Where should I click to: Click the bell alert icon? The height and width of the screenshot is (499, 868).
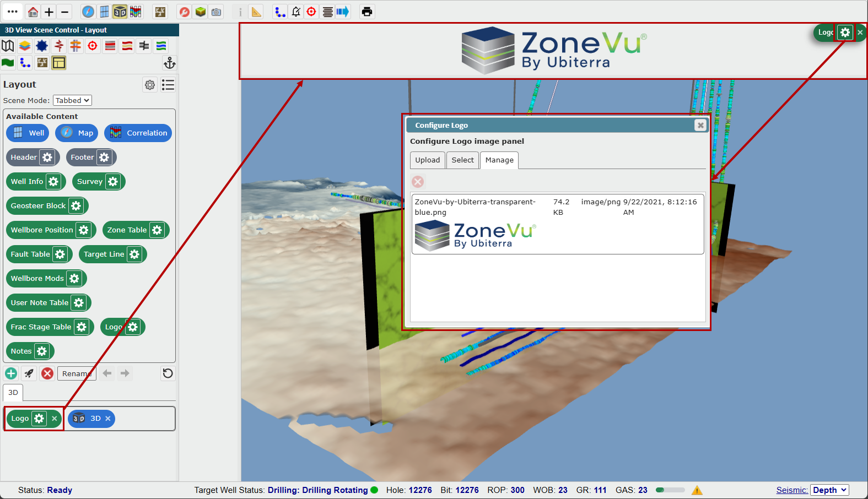[296, 12]
